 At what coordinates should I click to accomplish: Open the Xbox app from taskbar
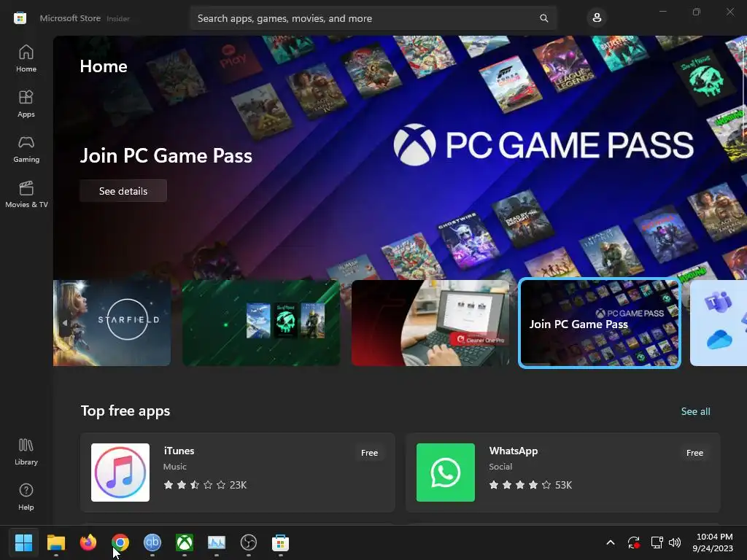point(185,542)
